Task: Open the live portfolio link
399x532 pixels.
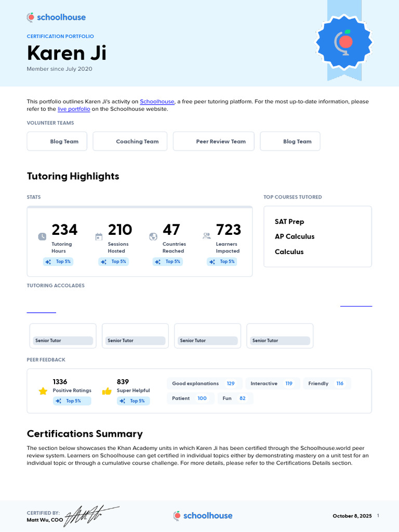Action: (74, 109)
